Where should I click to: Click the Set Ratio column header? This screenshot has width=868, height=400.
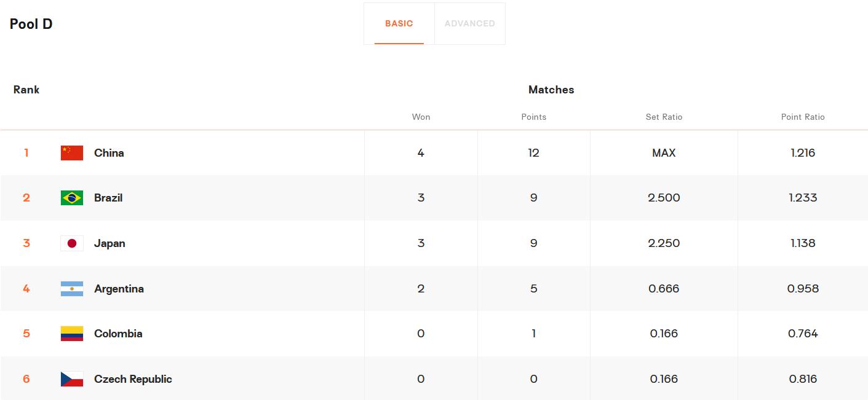(664, 117)
